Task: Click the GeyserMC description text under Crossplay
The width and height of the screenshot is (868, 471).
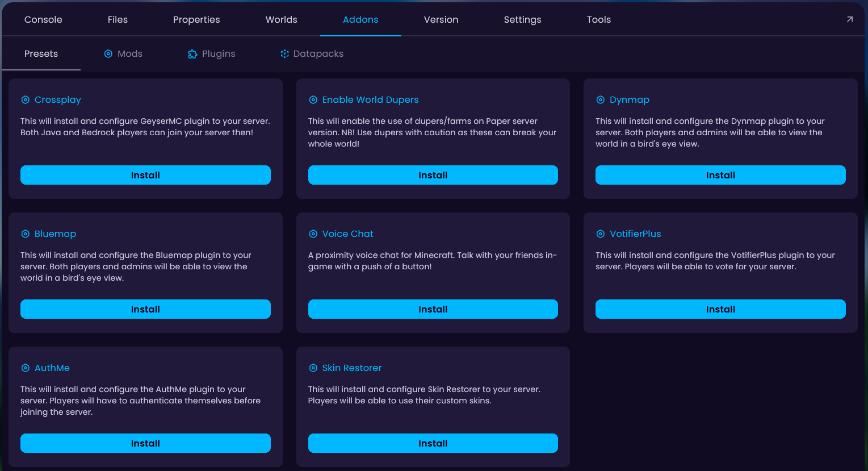Action: click(145, 127)
